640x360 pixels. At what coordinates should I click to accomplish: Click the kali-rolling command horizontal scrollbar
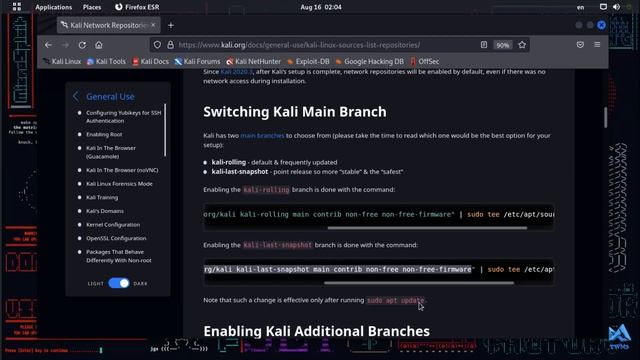[x=427, y=228]
